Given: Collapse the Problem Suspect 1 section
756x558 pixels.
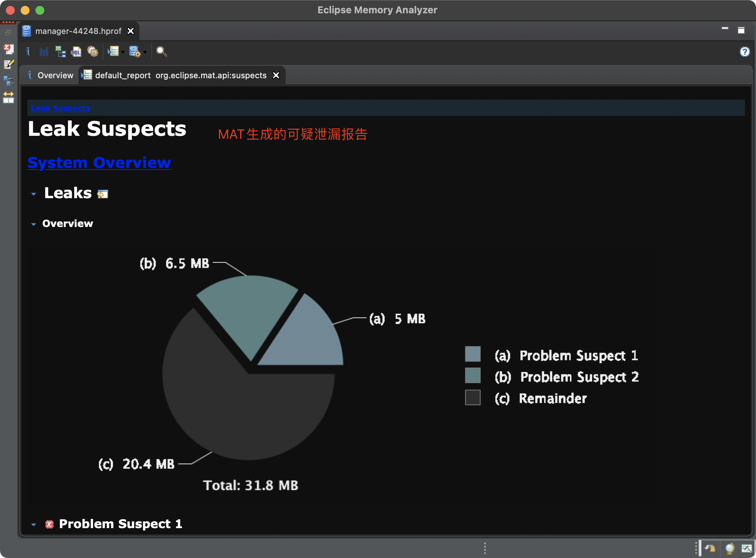Looking at the screenshot, I should pyautogui.click(x=34, y=525).
